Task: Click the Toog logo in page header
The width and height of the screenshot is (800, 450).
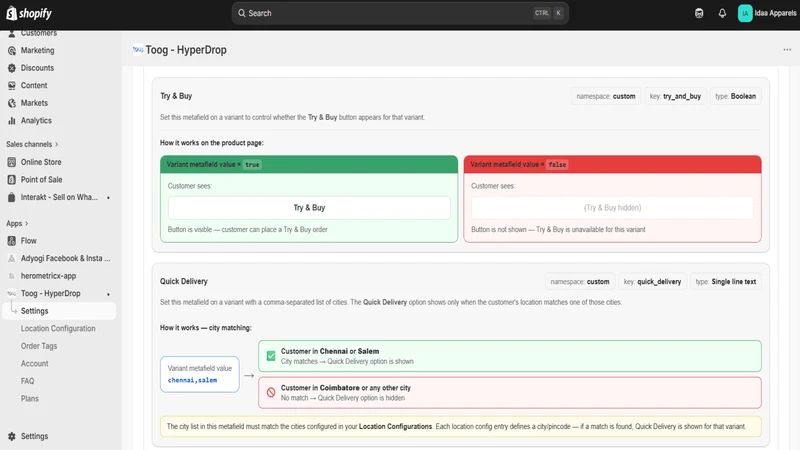Action: (138, 50)
